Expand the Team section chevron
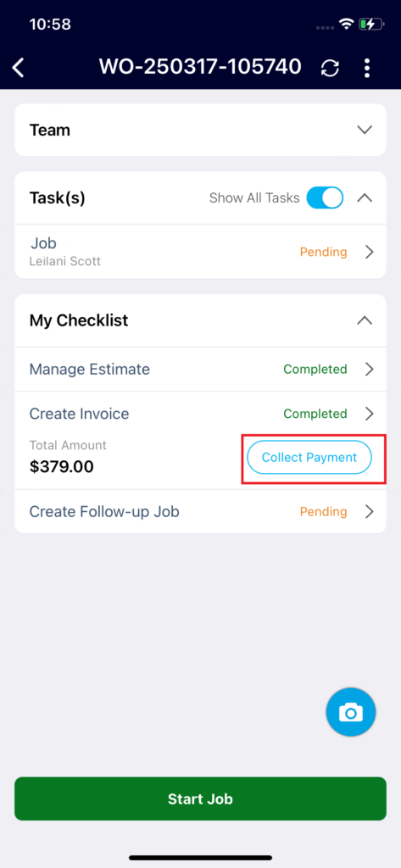The width and height of the screenshot is (401, 868). (364, 130)
